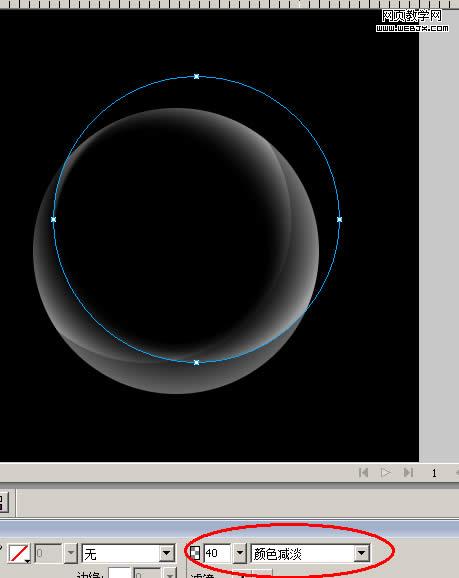Expand the stroke category dropdown showing 无

click(128, 553)
